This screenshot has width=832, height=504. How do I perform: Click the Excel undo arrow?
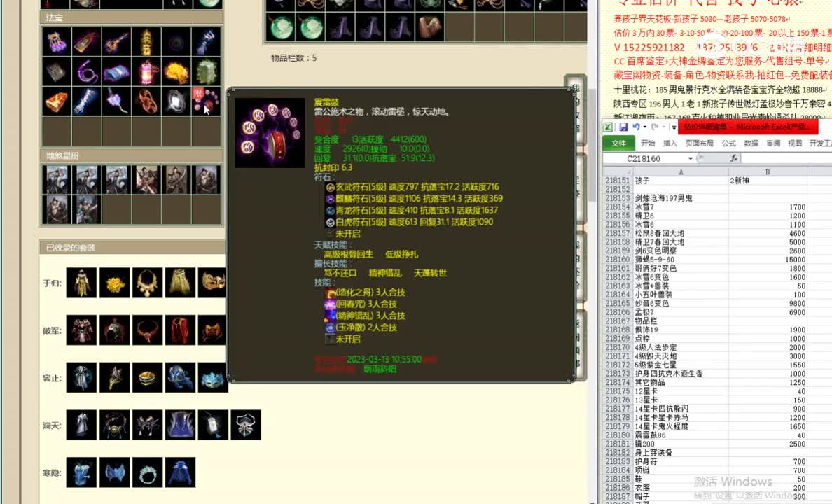point(636,127)
